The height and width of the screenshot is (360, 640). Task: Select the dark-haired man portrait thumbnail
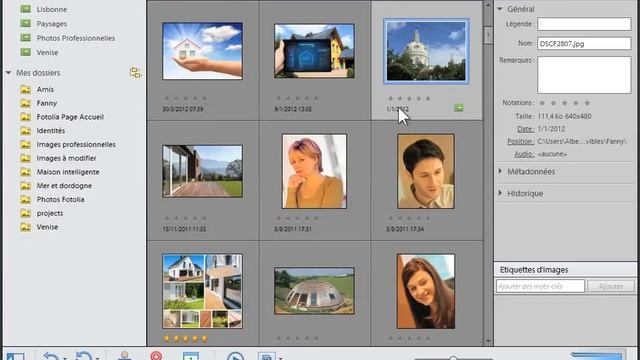coord(426,171)
